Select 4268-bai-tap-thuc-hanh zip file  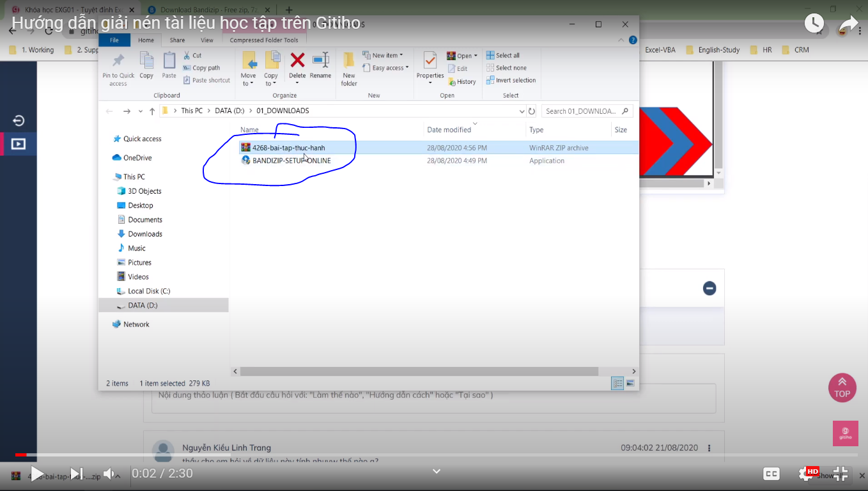pyautogui.click(x=288, y=148)
